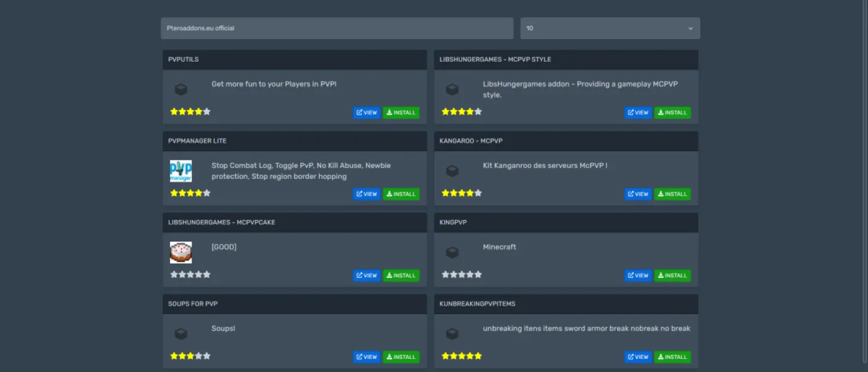Click the LIBSHUNGERGAMES - MCPVP STYLE cube icon
Viewport: 868px width, 372px height.
point(452,89)
